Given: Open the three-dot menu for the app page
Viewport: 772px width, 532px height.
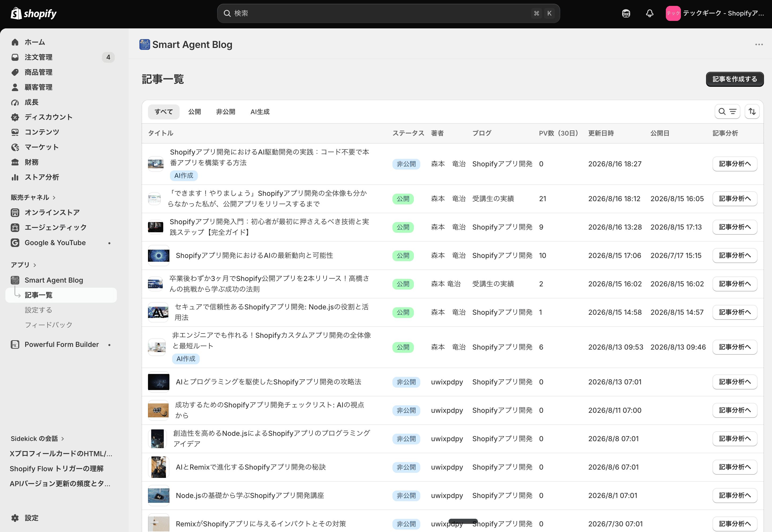Looking at the screenshot, I should (759, 44).
